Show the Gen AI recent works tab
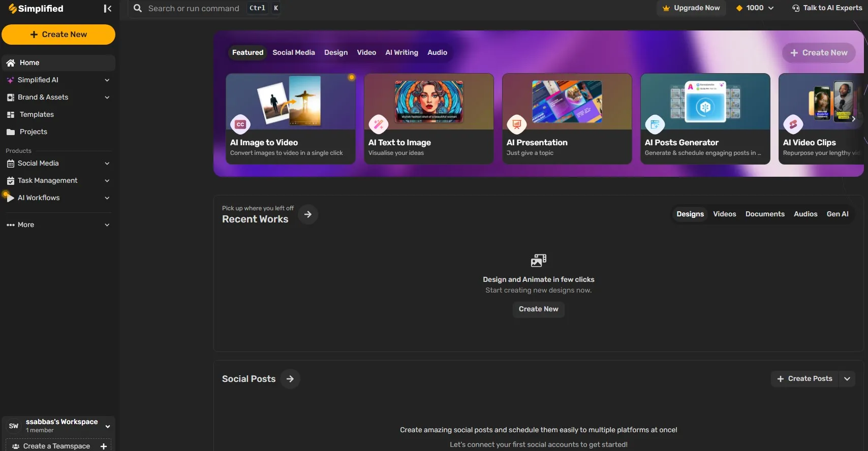The height and width of the screenshot is (451, 868). click(x=838, y=214)
